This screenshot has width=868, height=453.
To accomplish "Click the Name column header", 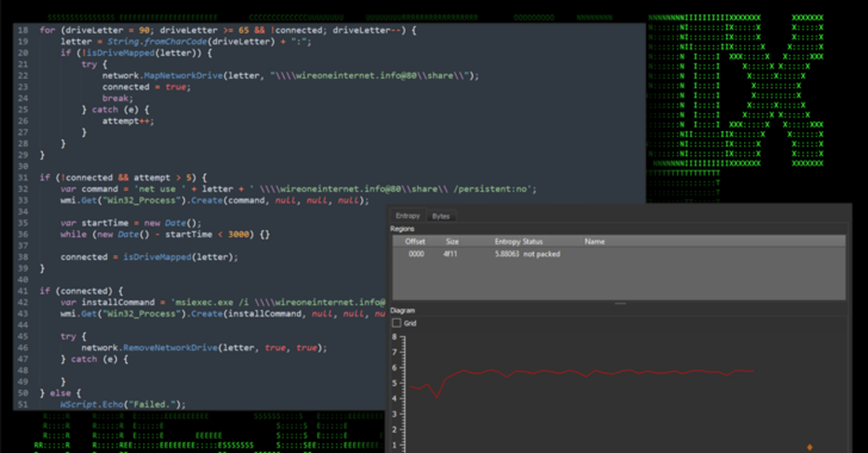I will tap(594, 241).
